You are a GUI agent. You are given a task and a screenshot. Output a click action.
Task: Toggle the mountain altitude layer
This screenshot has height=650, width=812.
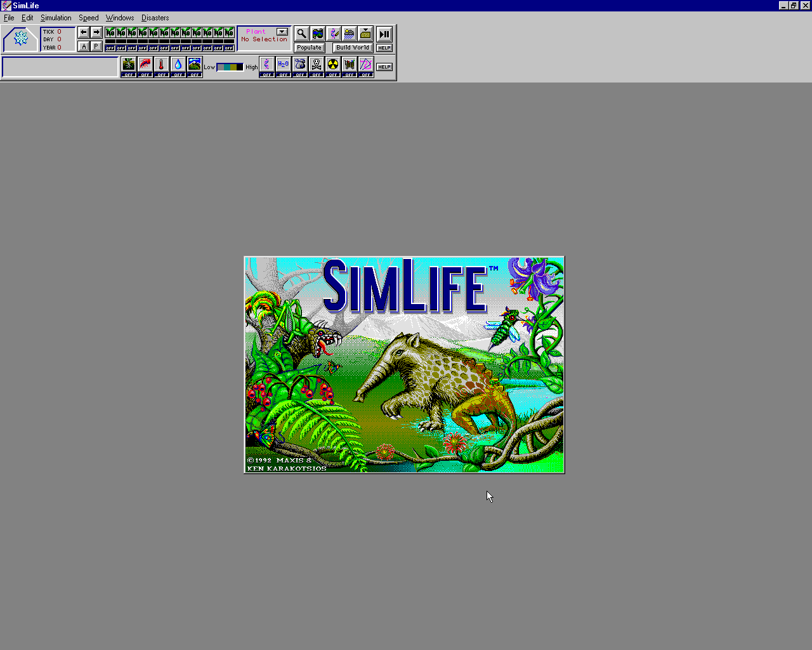195,65
